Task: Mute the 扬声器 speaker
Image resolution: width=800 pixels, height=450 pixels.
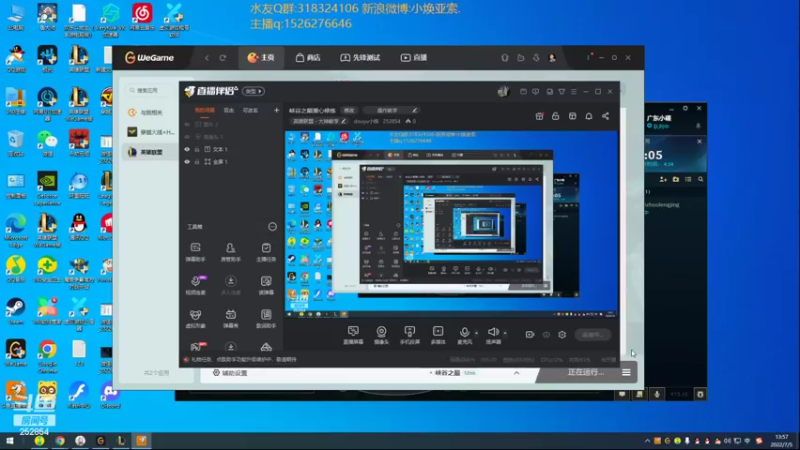Action: [x=493, y=335]
